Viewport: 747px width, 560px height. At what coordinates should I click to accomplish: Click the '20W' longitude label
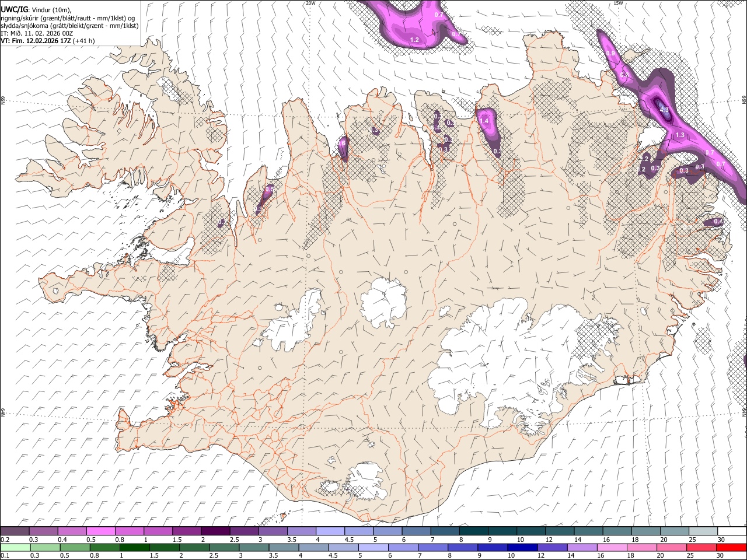coord(311,3)
